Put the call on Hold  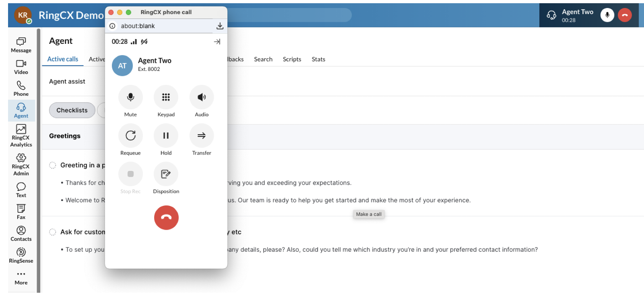point(166,136)
